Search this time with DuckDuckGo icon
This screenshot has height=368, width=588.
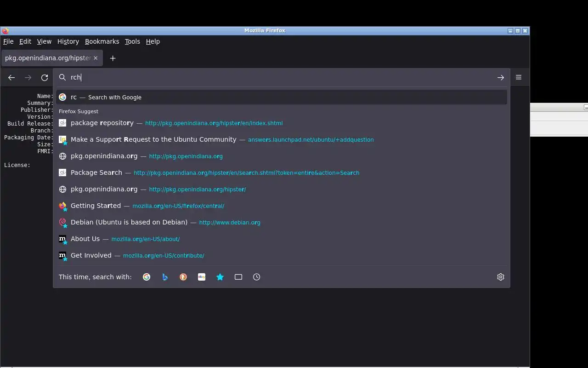tap(183, 277)
